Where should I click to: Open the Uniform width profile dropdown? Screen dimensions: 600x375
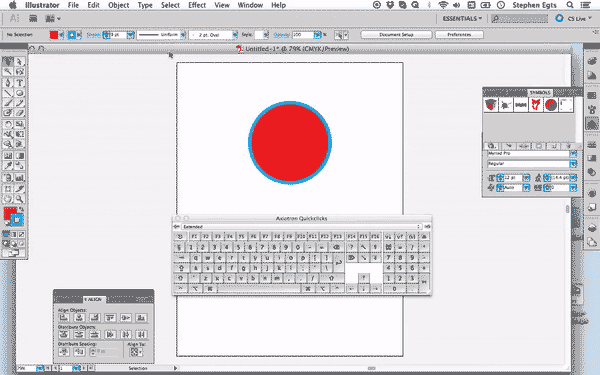click(x=183, y=35)
